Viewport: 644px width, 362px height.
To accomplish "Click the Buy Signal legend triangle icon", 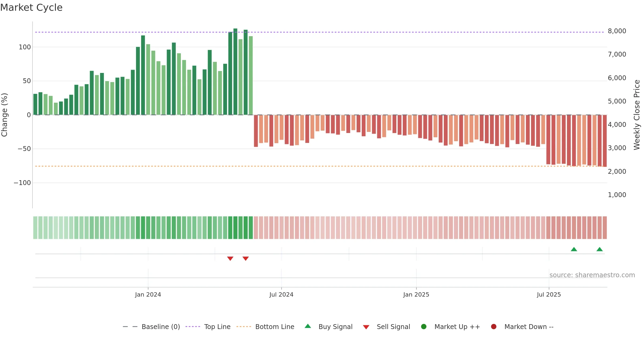I will tap(308, 326).
